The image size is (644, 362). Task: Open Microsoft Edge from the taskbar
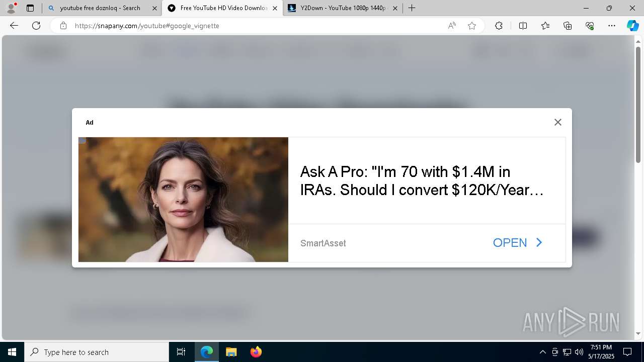[x=207, y=352]
